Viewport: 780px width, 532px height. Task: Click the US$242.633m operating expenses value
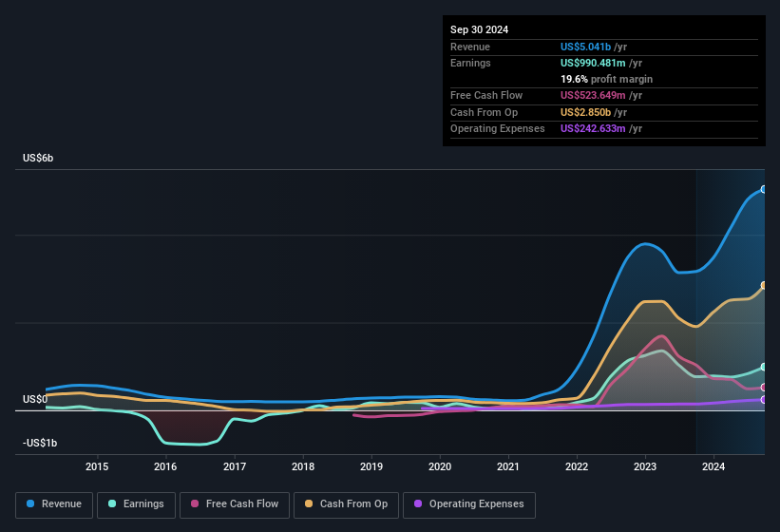(593, 129)
